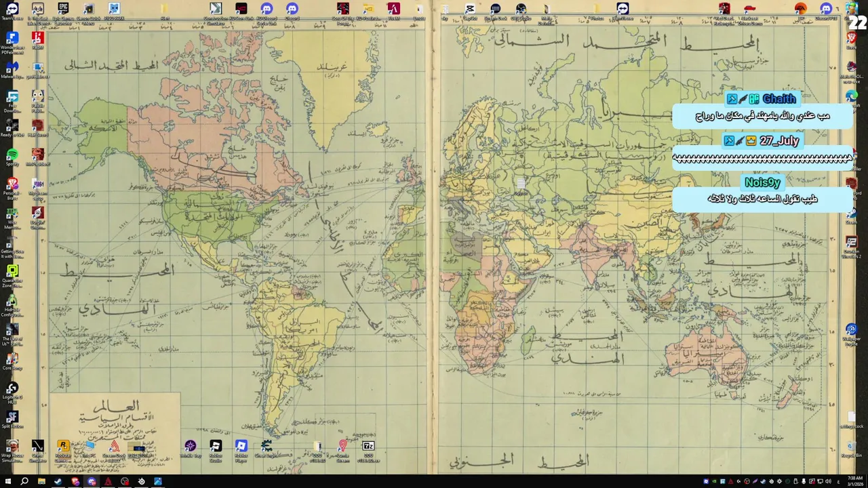Viewport: 868px width, 488px height.
Task: Open the Rockstar Games Launcher shortcut
Action: click(x=63, y=450)
